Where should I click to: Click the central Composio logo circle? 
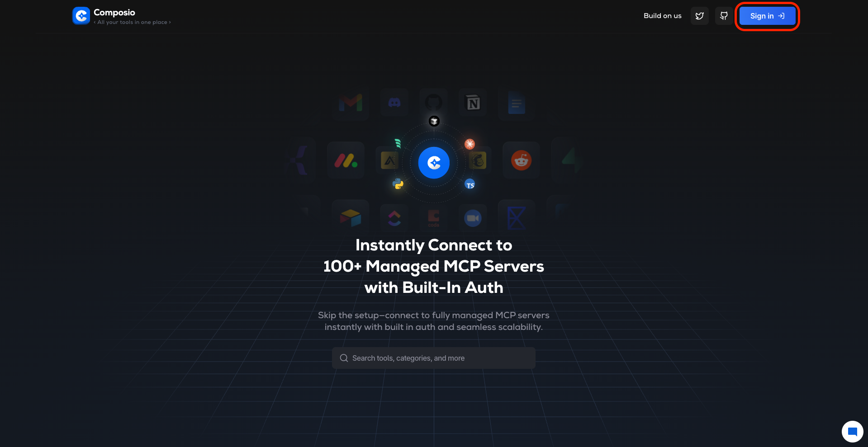coord(434,163)
